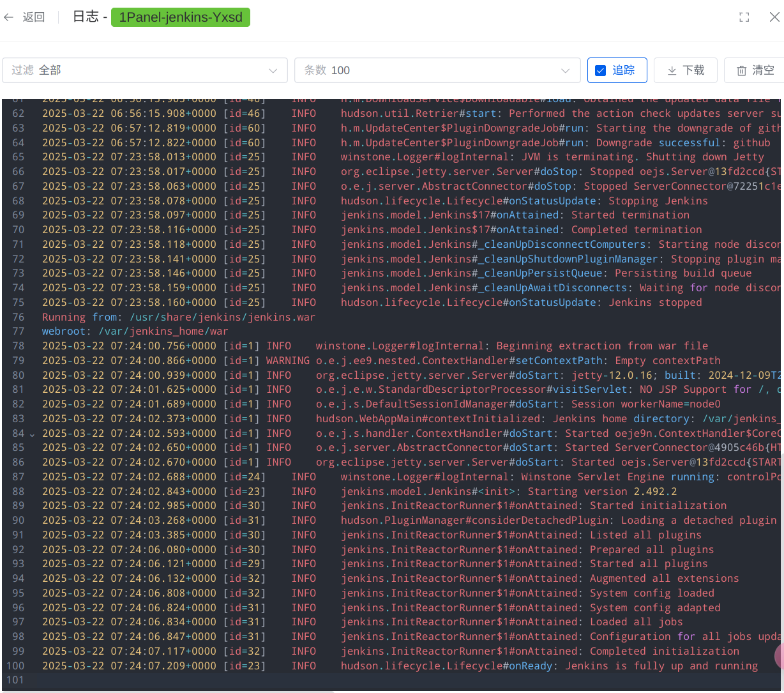Image resolution: width=784 pixels, height=693 pixels.
Task: Click 'System config adapted' log line
Action: [381, 608]
